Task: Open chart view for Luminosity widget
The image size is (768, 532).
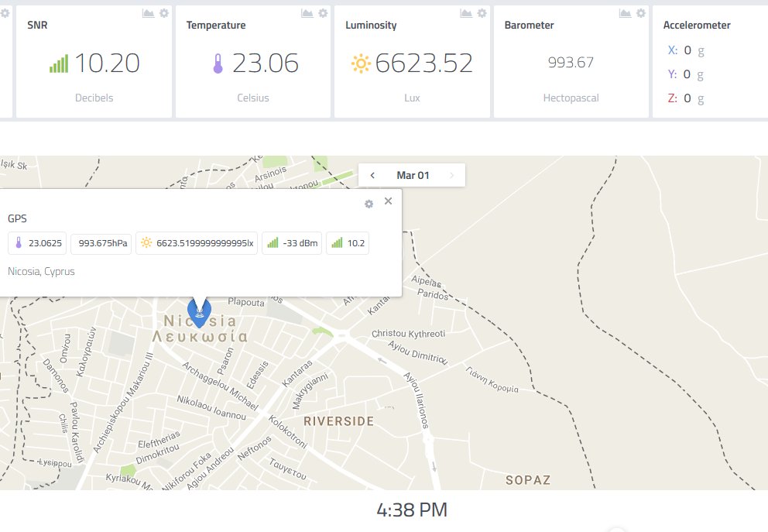Action: (x=466, y=13)
